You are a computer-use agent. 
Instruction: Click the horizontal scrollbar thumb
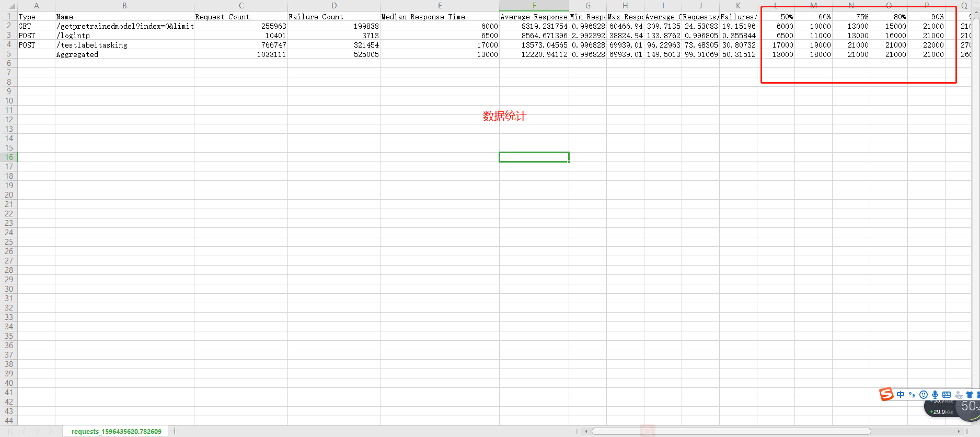(731, 431)
